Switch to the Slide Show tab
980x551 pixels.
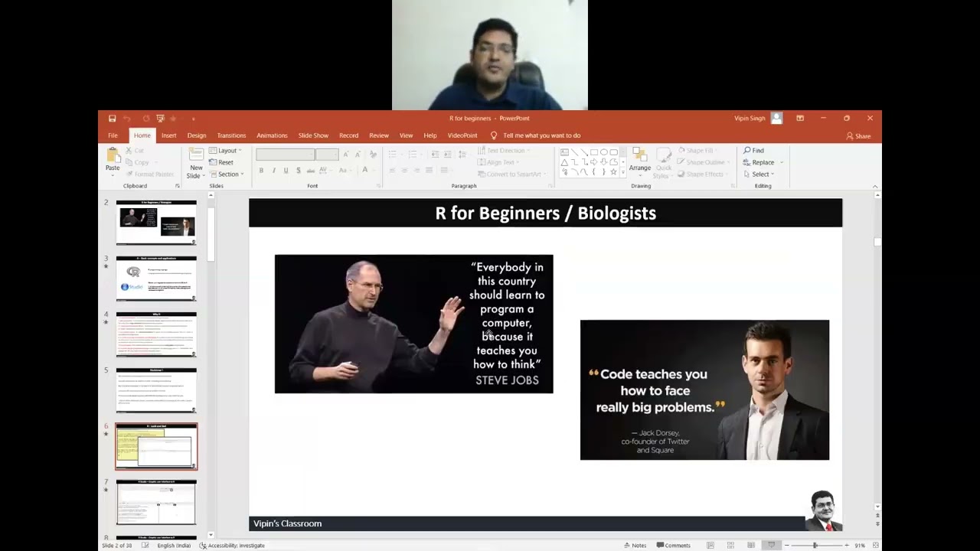pos(313,135)
